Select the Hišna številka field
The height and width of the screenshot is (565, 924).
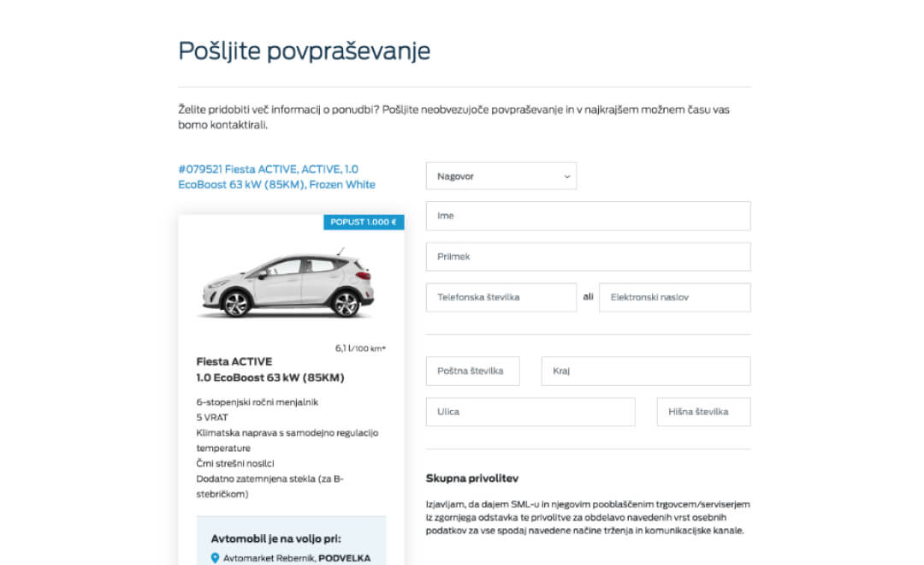[x=703, y=412]
